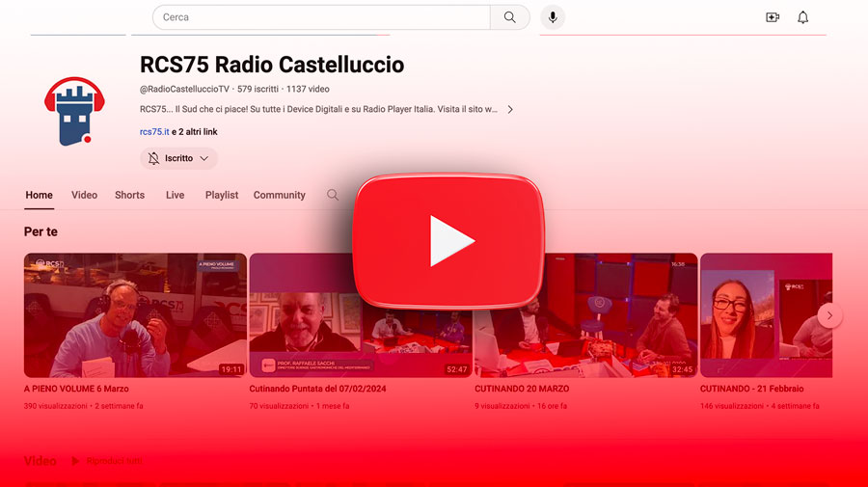
Task: Click title 'CUTINANDO - 21 Febbraio'
Action: (x=751, y=389)
